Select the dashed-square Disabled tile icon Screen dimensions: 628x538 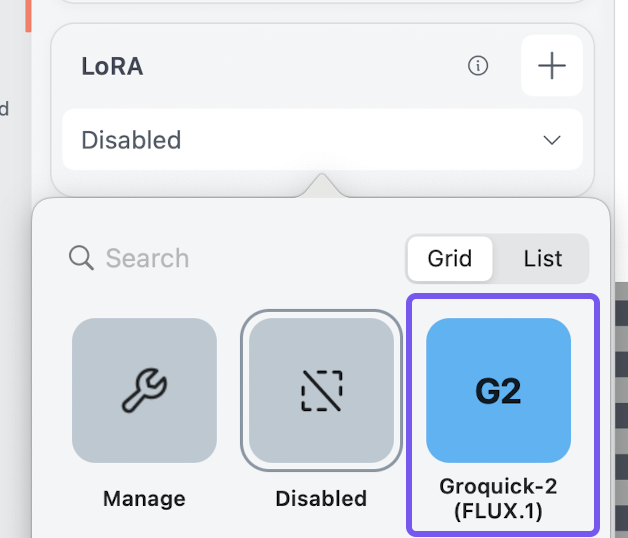pos(321,390)
